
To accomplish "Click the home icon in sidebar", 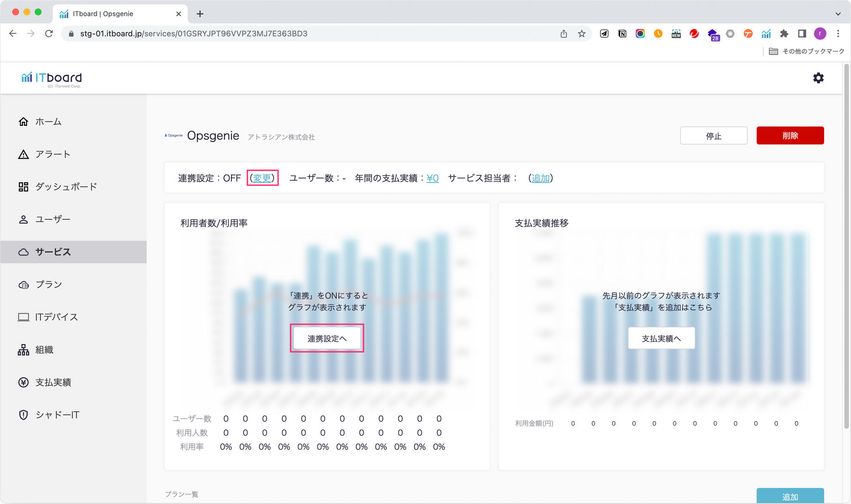I will click(x=23, y=122).
